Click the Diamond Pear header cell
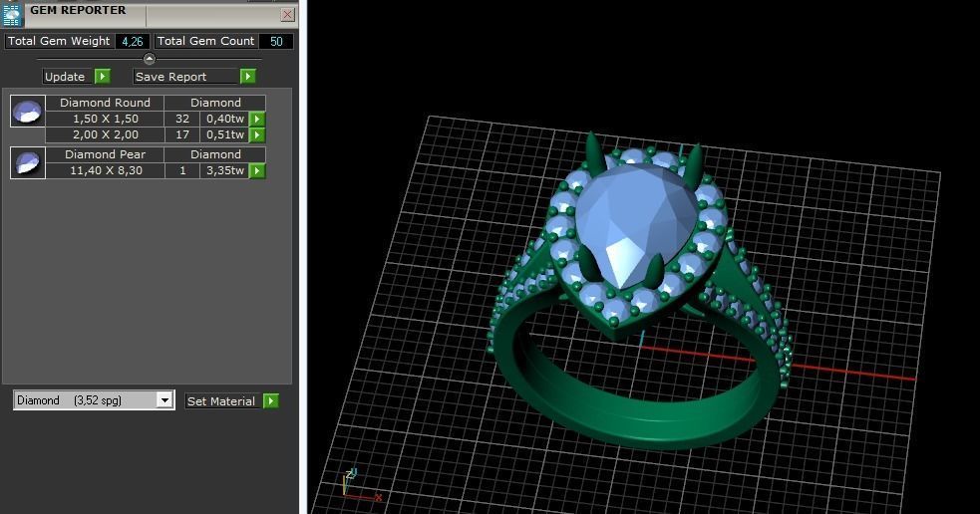The width and height of the screenshot is (980, 514). point(105,154)
